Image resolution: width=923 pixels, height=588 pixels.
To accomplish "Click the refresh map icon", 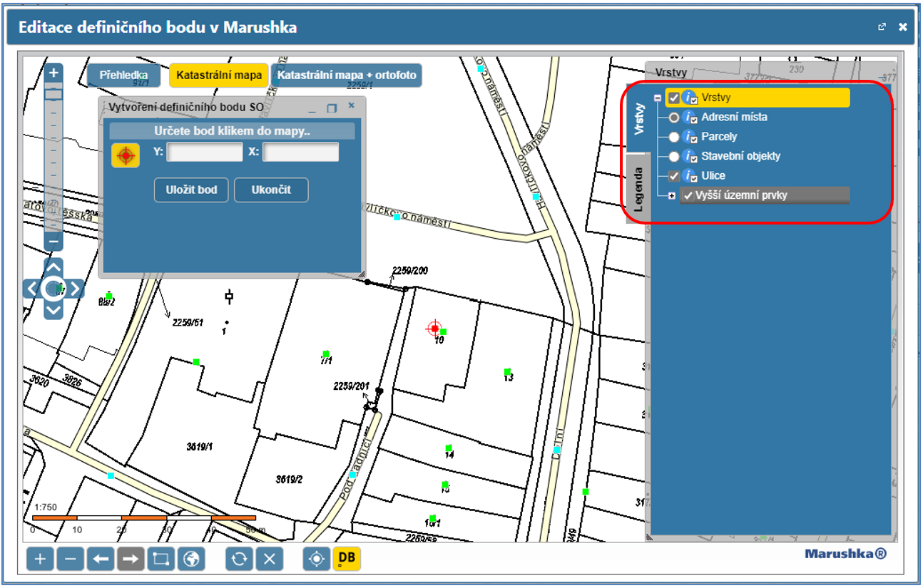I will click(239, 559).
